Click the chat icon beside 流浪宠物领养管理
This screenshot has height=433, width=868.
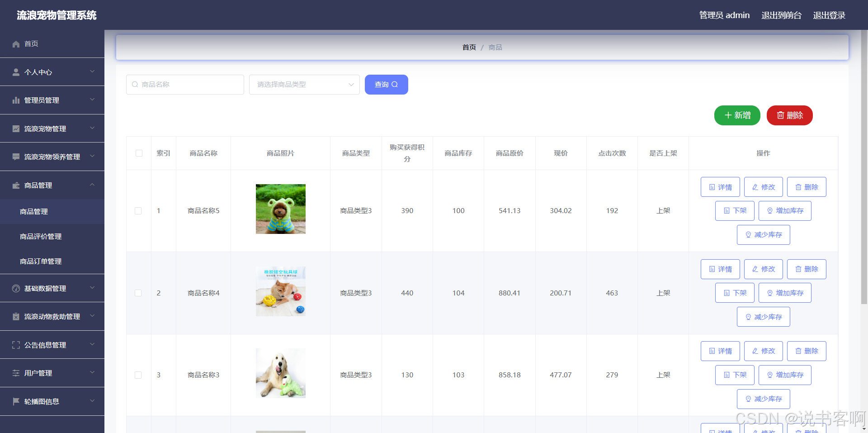16,157
